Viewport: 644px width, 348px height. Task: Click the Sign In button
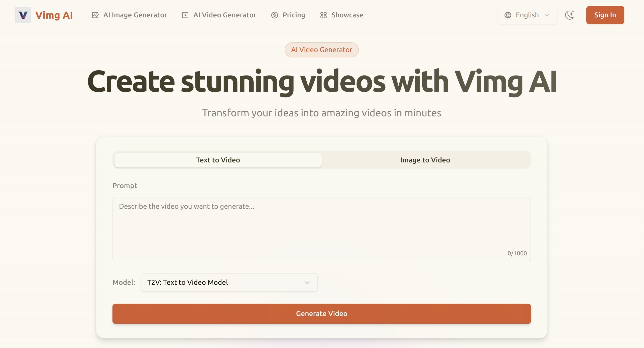(x=605, y=15)
